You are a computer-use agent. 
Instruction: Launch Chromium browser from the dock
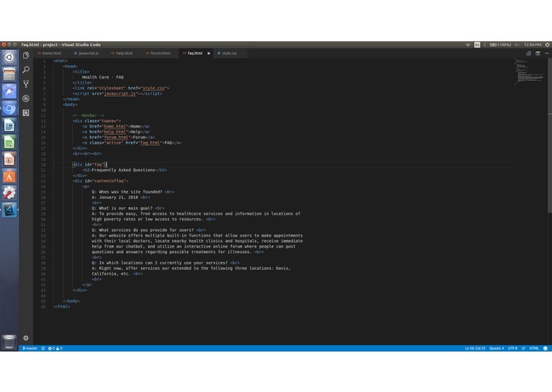(10, 109)
